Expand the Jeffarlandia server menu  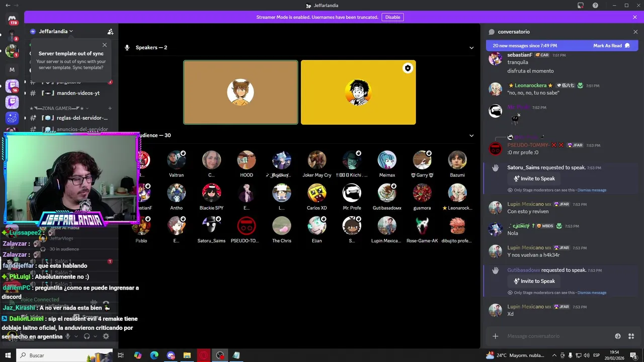pos(56,31)
